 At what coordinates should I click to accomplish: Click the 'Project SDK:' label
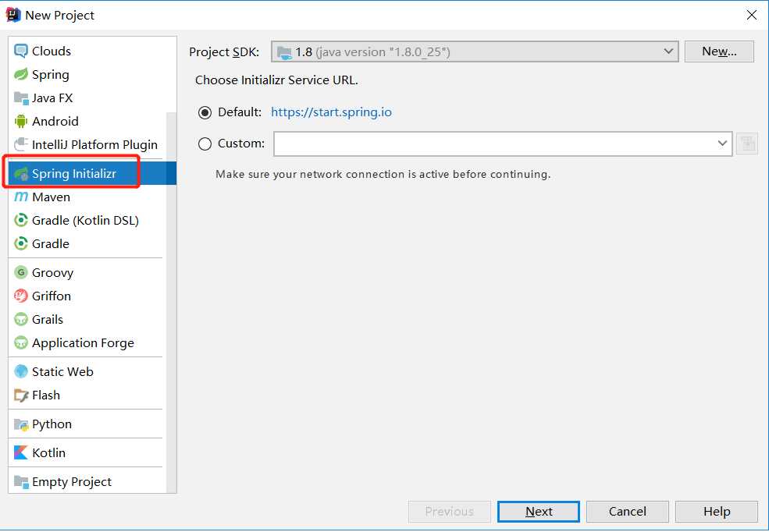(224, 52)
